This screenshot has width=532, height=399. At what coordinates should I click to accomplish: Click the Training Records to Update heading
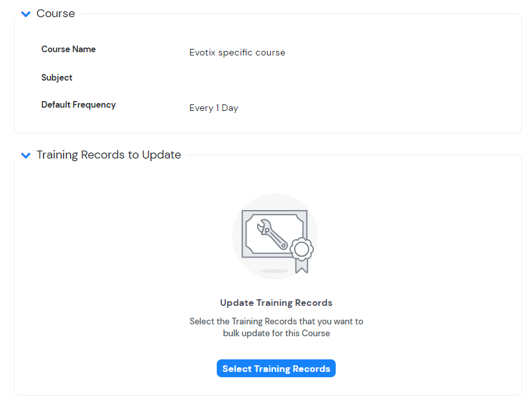[x=108, y=155]
